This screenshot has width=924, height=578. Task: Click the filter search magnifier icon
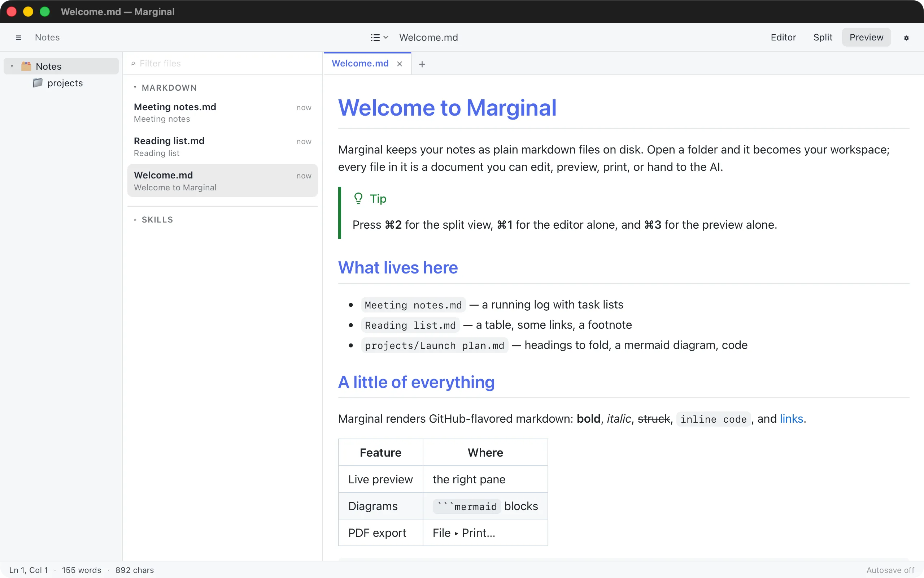[x=133, y=64]
